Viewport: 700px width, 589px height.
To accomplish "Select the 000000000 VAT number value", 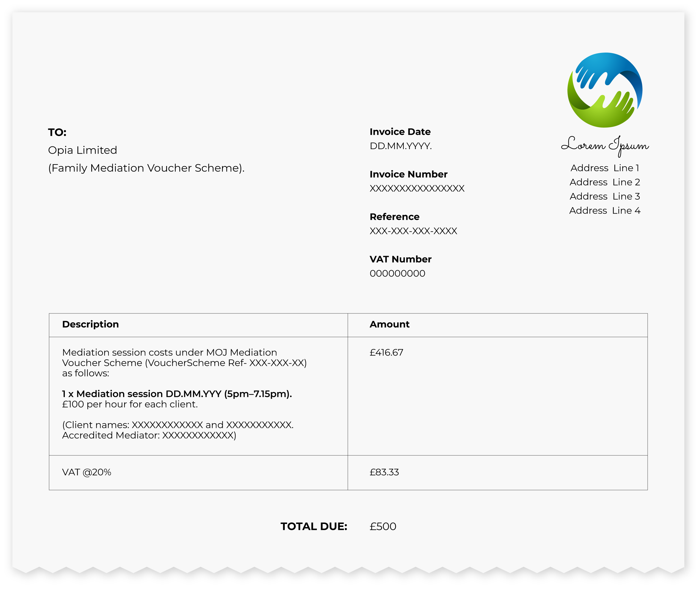I will (397, 274).
